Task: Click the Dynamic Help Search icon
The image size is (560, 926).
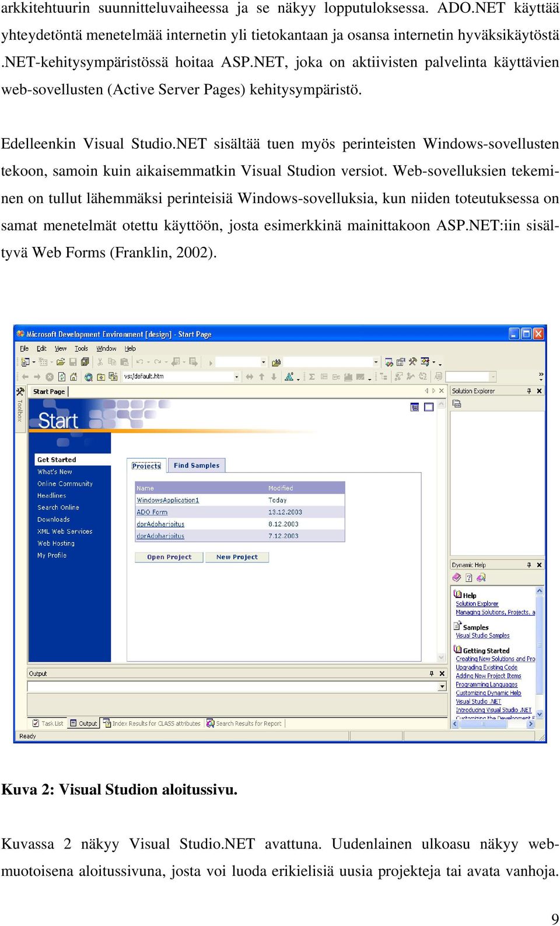Action: tap(481, 578)
